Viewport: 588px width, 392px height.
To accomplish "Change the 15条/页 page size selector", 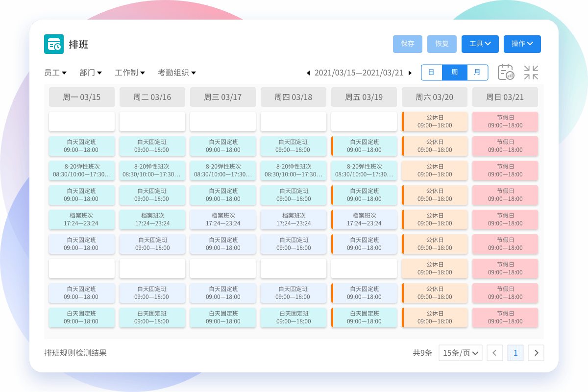I will (x=461, y=353).
